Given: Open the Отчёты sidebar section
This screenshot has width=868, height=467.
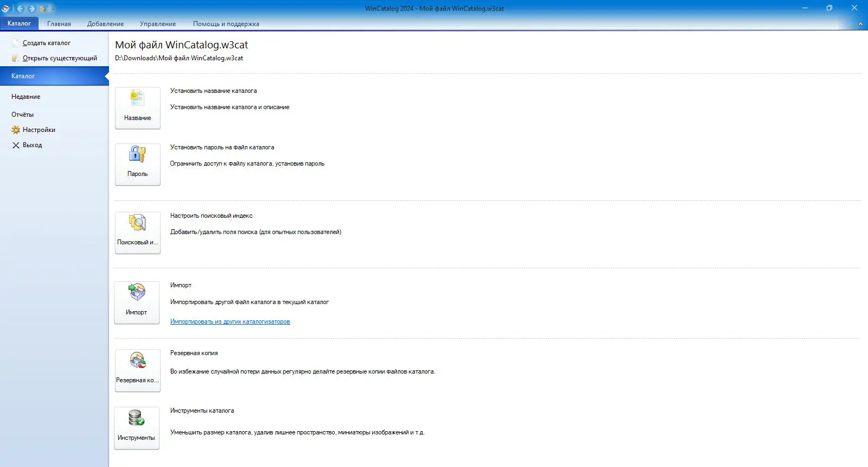Looking at the screenshot, I should 23,115.
